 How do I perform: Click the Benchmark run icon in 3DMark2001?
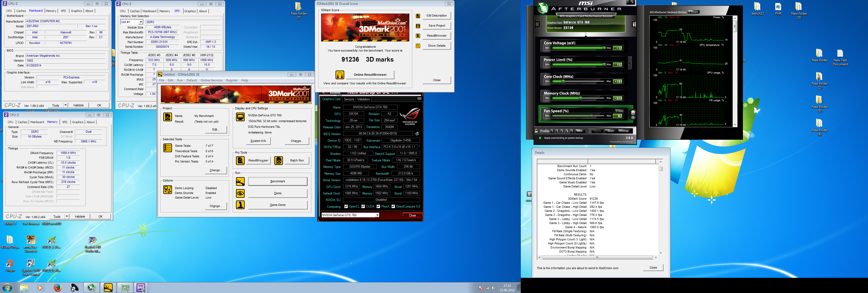click(240, 181)
